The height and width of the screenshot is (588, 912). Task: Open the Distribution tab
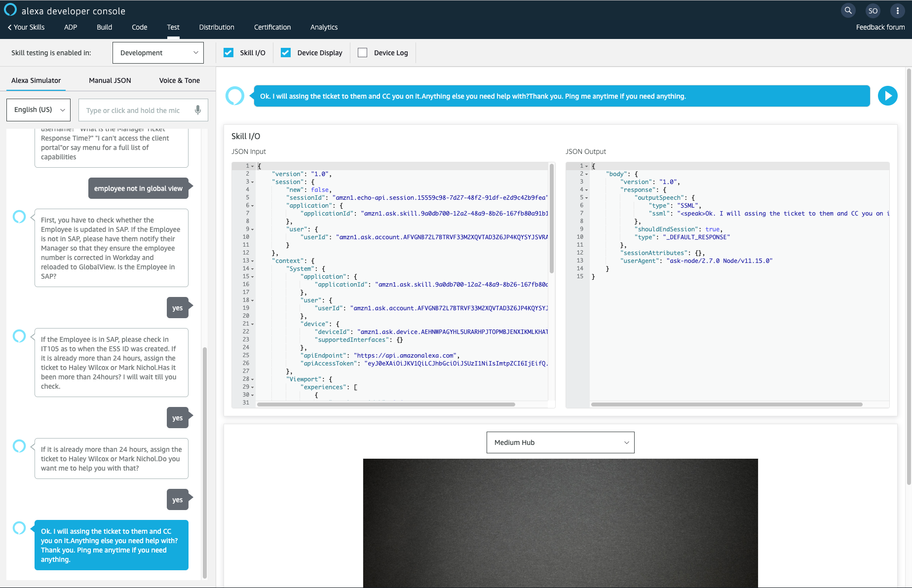pos(217,27)
